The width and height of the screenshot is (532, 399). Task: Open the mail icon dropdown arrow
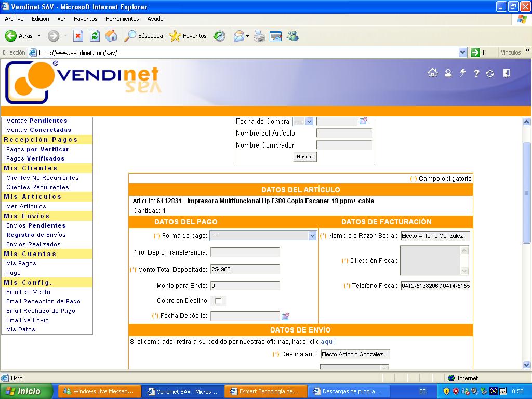[247, 36]
